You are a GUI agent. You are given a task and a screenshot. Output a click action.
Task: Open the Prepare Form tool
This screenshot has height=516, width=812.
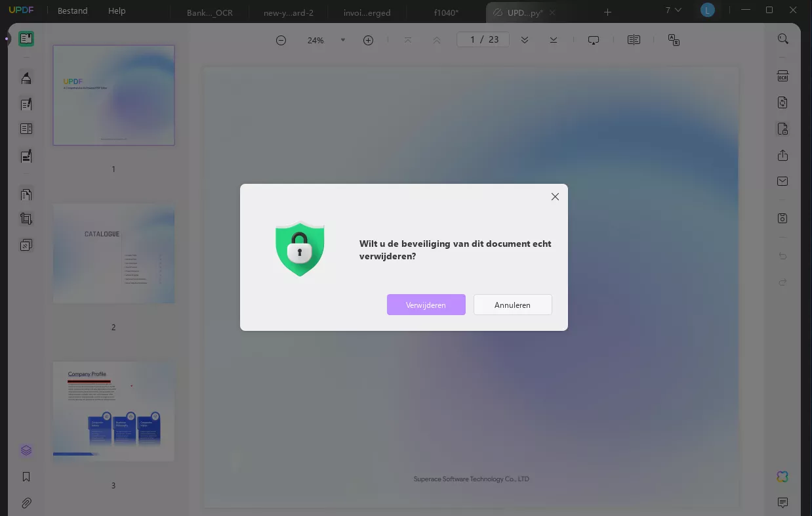[26, 129]
